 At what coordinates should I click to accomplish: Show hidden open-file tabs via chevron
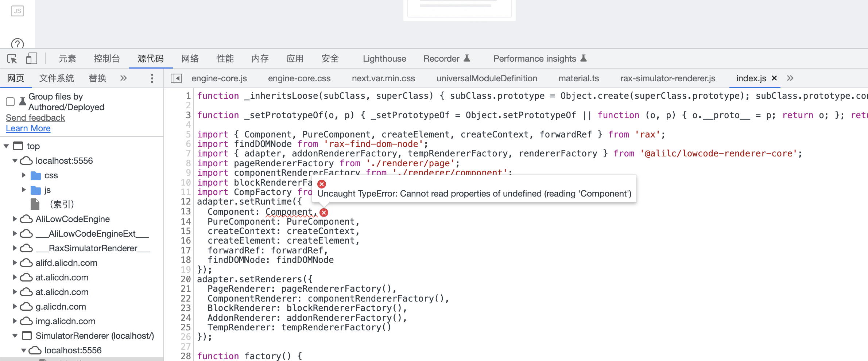[791, 78]
